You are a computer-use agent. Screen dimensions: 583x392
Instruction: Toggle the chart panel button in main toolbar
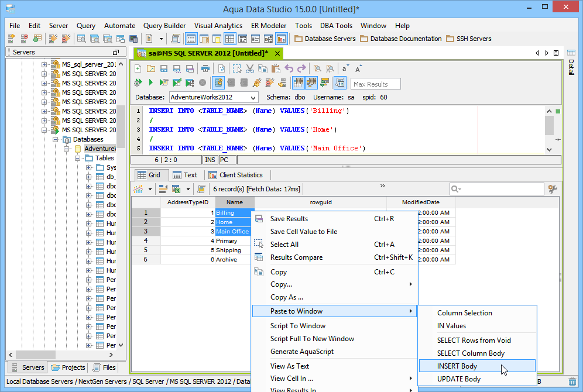pos(281,39)
